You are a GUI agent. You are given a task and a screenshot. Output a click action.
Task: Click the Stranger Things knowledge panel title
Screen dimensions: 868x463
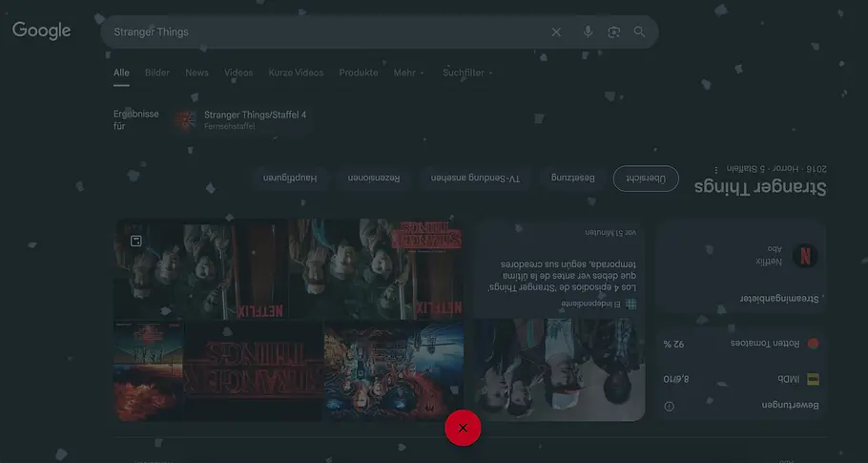coord(760,188)
